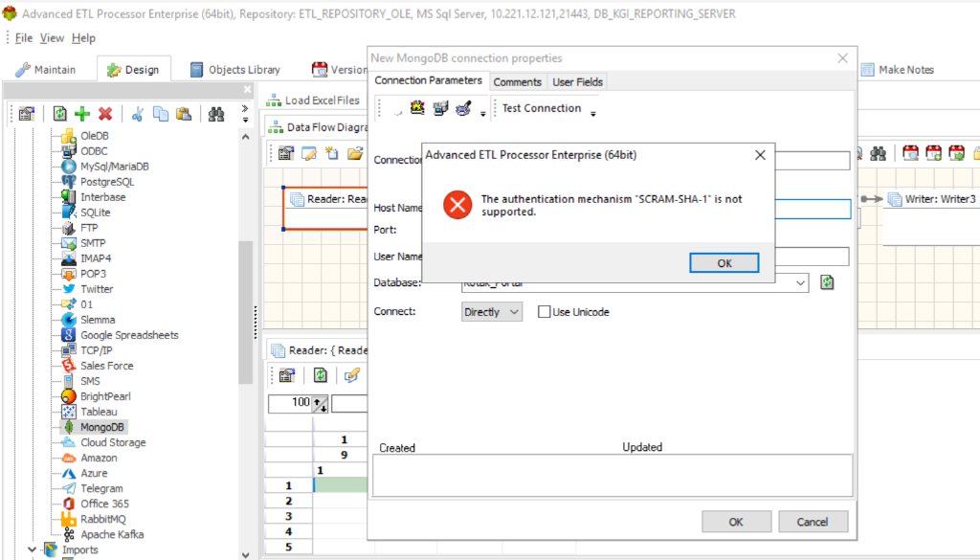Switch to the Comments tab

517,82
